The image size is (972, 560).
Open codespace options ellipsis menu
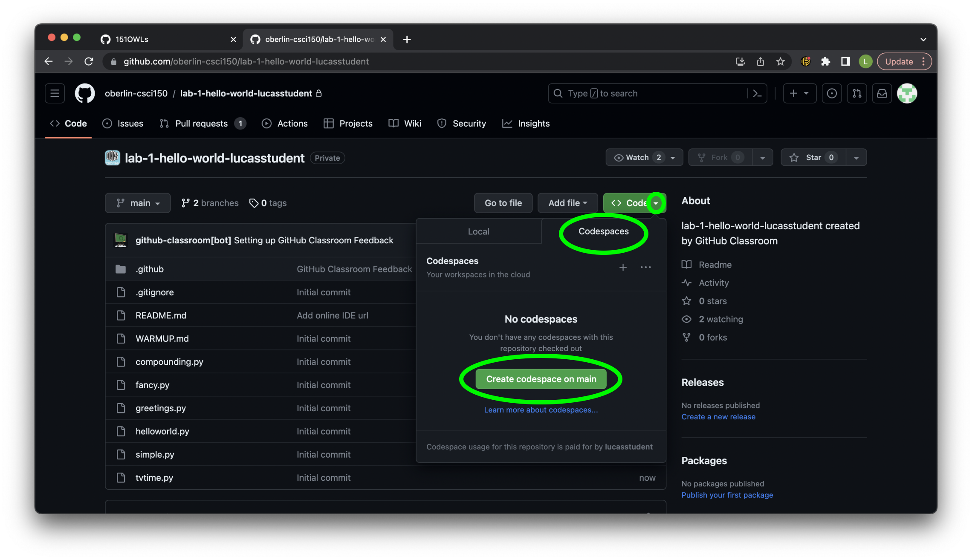(x=646, y=267)
